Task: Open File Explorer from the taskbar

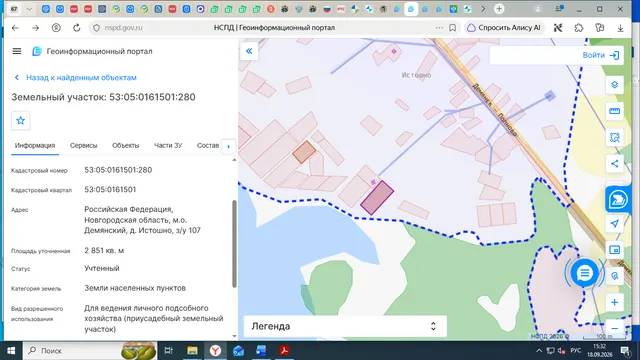Action: click(192, 350)
